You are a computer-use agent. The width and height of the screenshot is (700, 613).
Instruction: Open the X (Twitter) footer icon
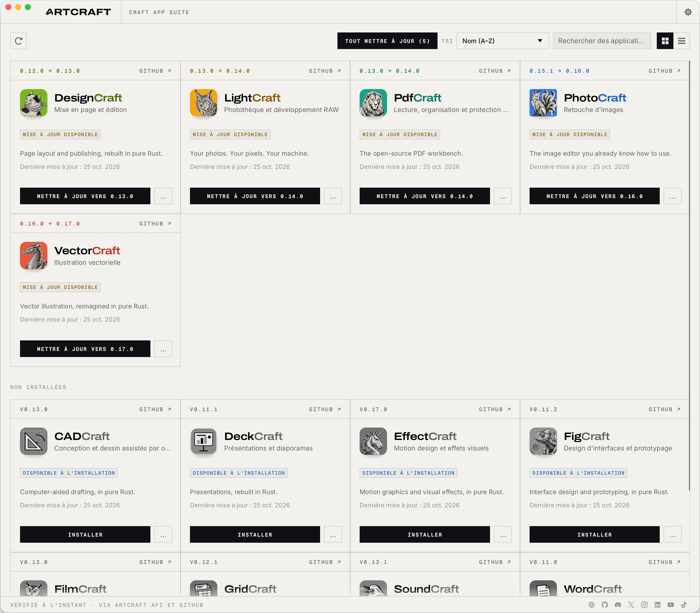631,605
